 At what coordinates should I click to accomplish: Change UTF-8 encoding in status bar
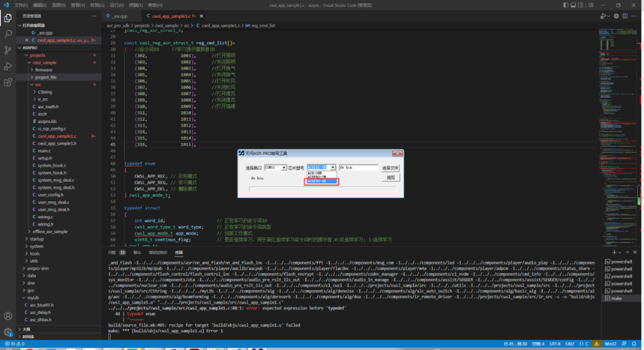(x=555, y=344)
